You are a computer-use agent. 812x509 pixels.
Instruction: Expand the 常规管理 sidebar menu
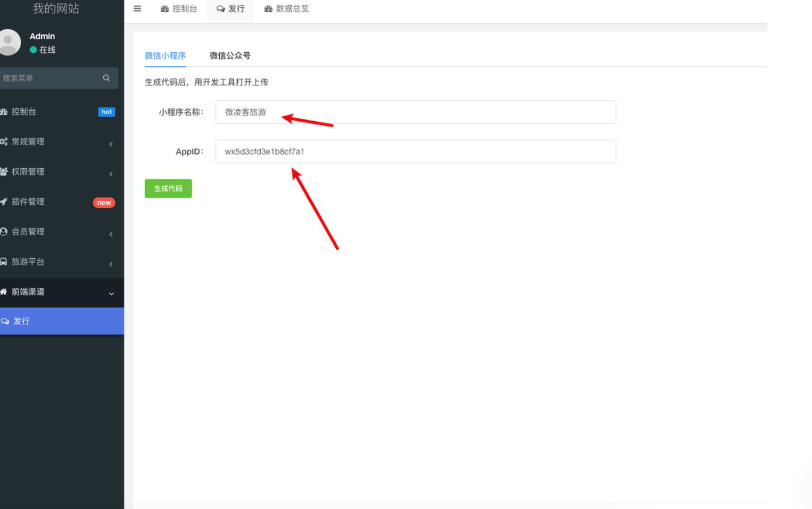pyautogui.click(x=28, y=142)
